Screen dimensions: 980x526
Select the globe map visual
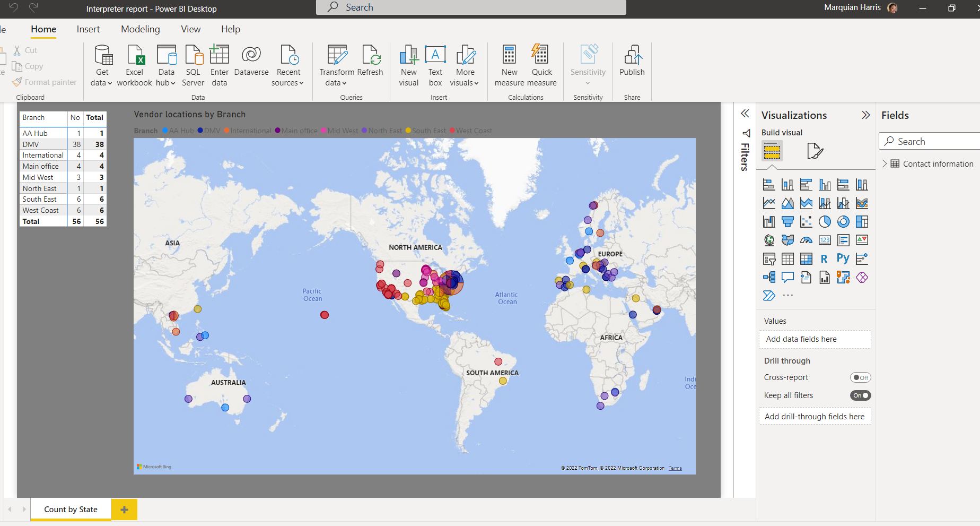(x=769, y=240)
